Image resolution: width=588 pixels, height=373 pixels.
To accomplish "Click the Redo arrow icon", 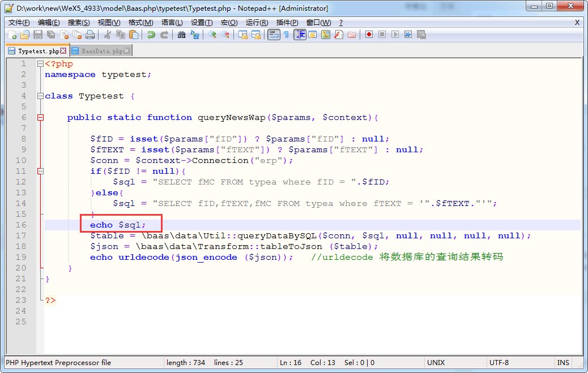I will pos(164,35).
